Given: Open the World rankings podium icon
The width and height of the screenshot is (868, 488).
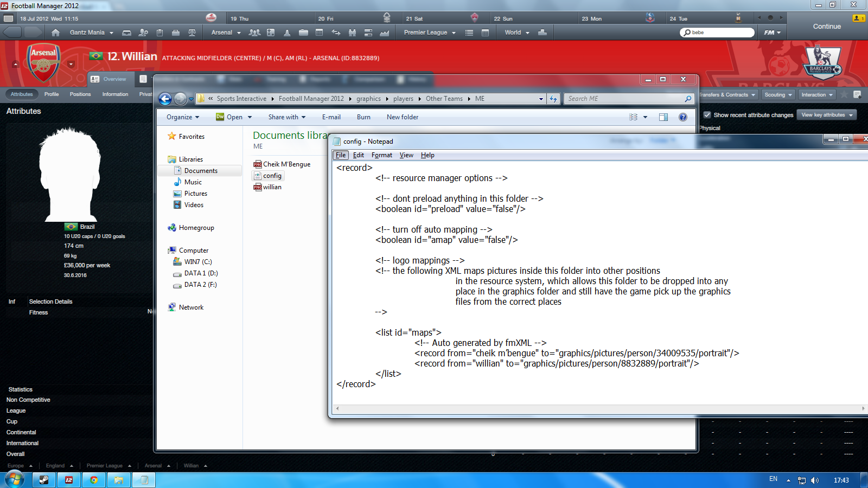Looking at the screenshot, I should point(542,33).
